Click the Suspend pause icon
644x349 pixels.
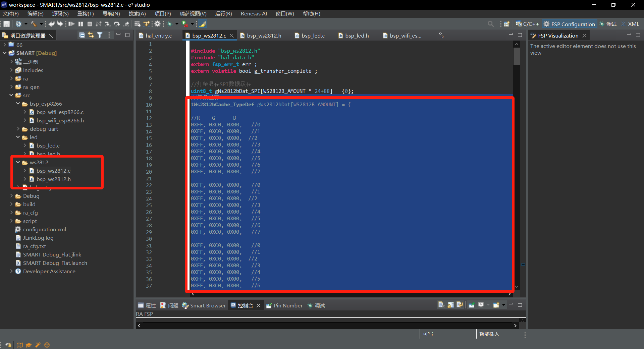tap(80, 24)
